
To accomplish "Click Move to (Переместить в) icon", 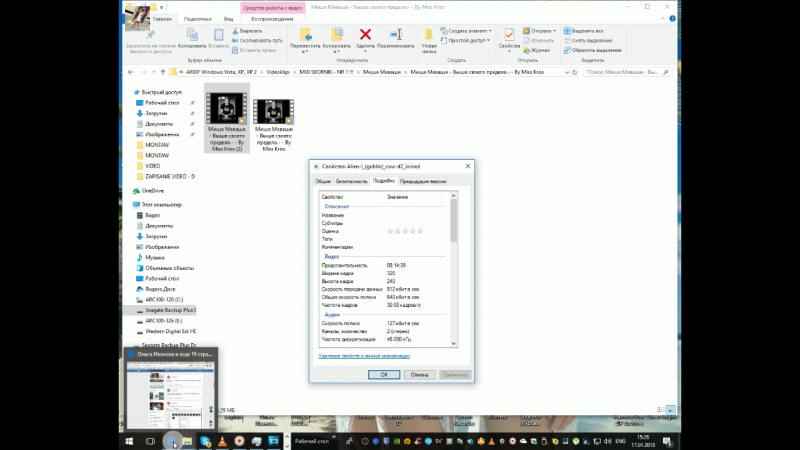I will (x=305, y=37).
